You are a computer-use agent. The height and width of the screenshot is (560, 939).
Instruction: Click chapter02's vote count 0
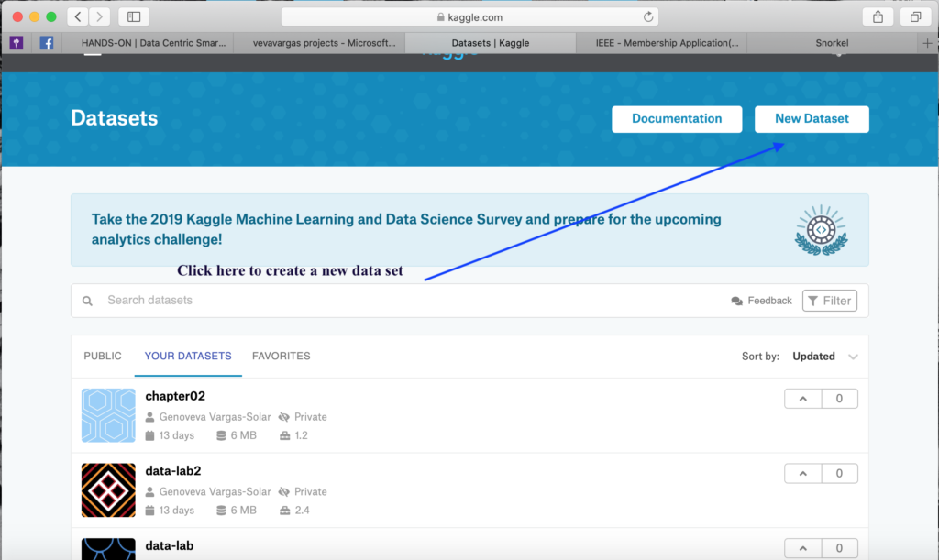839,399
